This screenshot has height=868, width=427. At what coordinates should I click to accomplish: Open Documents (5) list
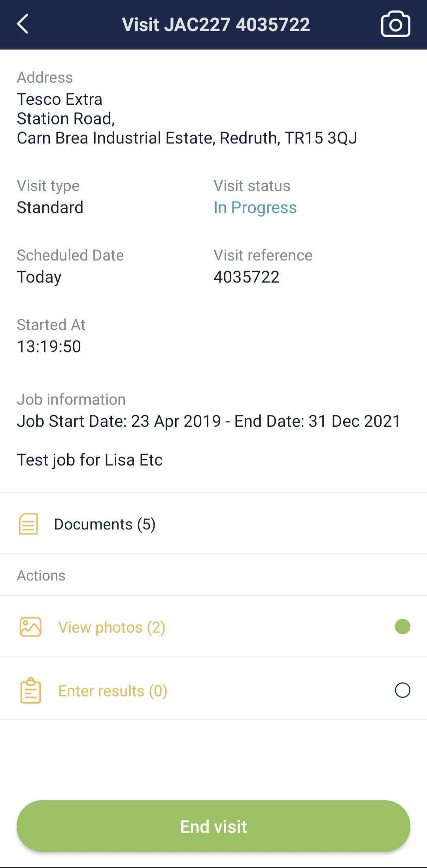click(105, 524)
